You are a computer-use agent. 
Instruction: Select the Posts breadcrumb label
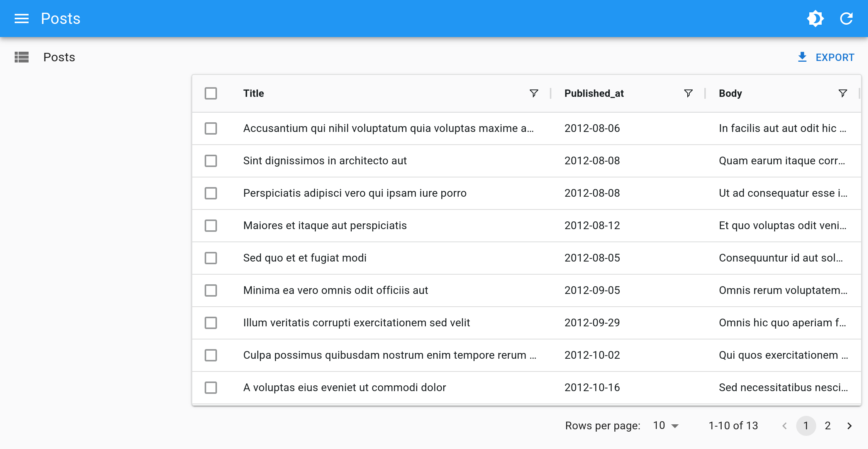pyautogui.click(x=59, y=57)
